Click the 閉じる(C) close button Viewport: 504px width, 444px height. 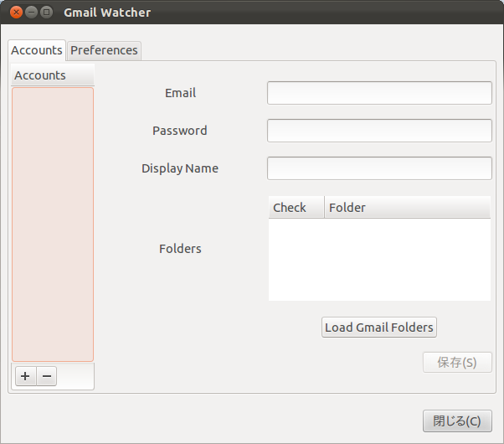pyautogui.click(x=457, y=421)
